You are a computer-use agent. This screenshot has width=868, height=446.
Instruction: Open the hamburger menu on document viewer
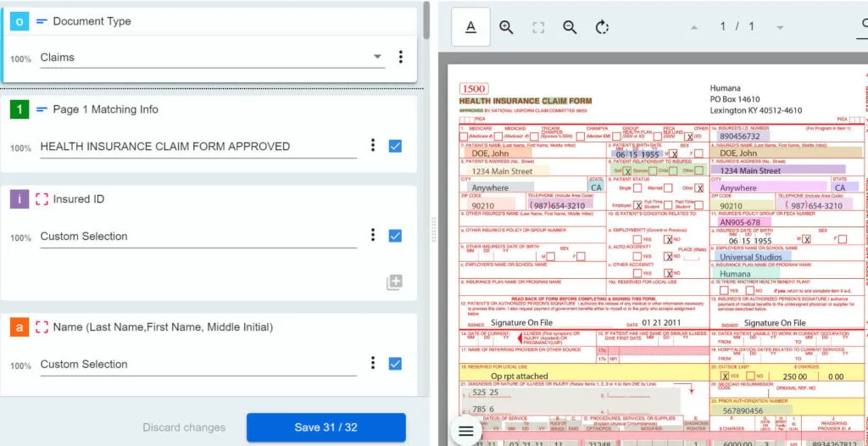click(x=466, y=431)
